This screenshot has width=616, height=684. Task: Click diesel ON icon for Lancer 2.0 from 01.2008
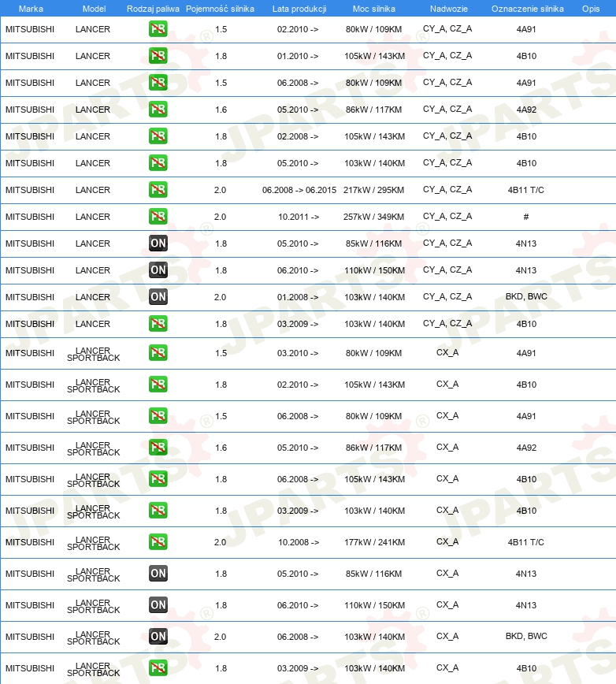(158, 297)
